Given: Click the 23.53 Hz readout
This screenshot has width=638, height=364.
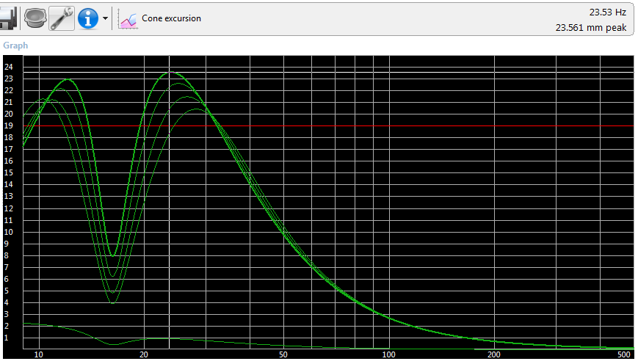Looking at the screenshot, I should point(607,12).
